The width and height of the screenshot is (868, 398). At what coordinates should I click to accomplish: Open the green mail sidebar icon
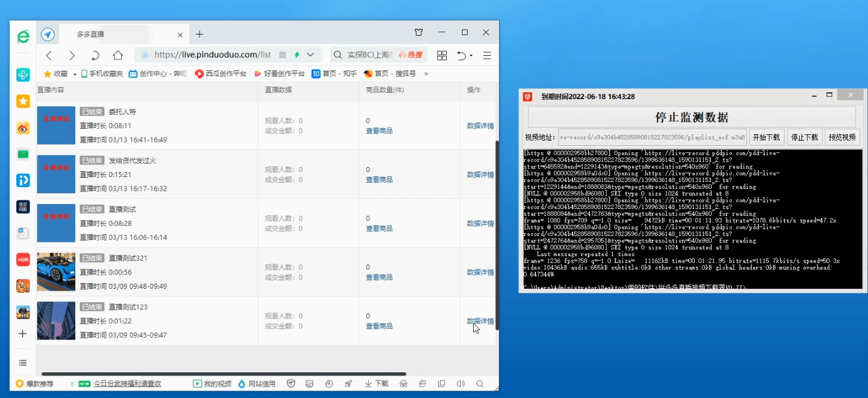pos(23,154)
